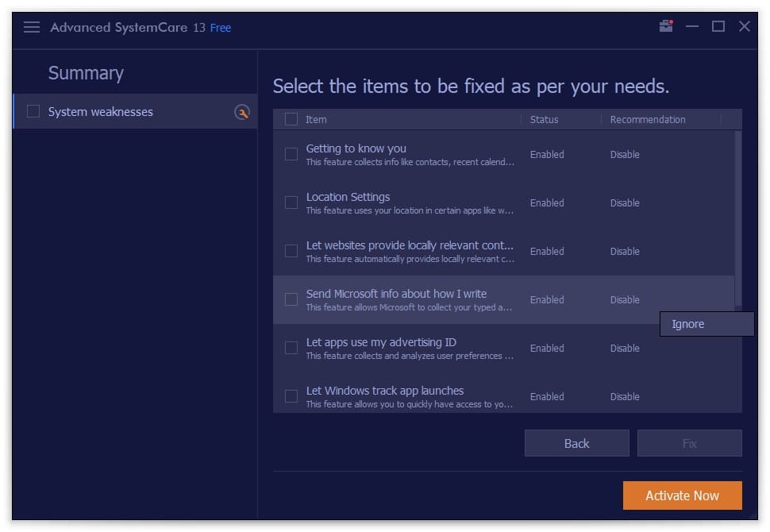Choose Ignore from the context menu
This screenshot has width=770, height=532.
tap(706, 324)
